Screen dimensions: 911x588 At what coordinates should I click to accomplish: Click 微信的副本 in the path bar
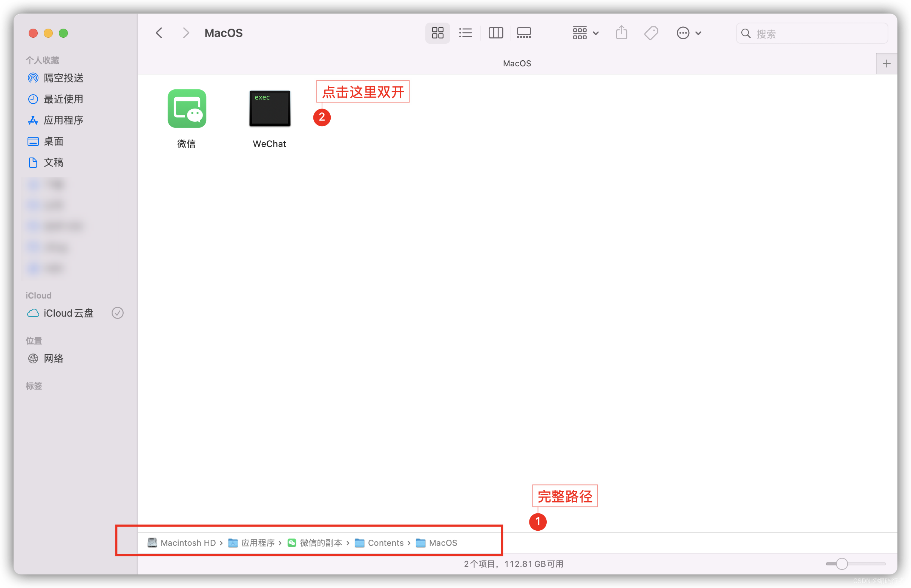pos(320,542)
